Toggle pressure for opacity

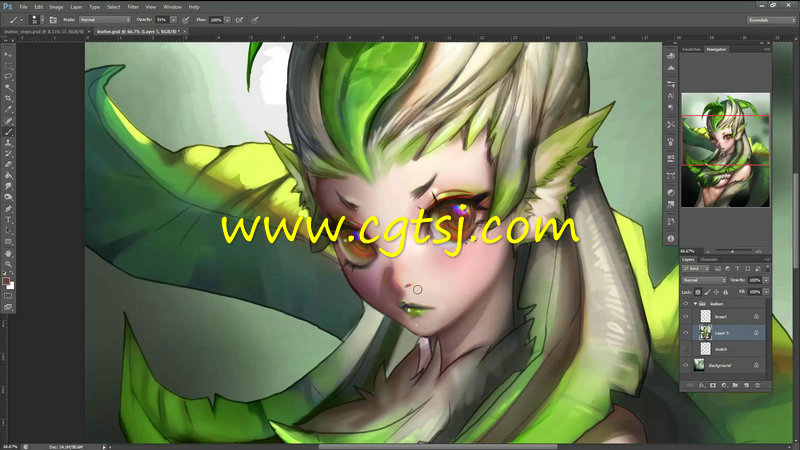point(186,20)
